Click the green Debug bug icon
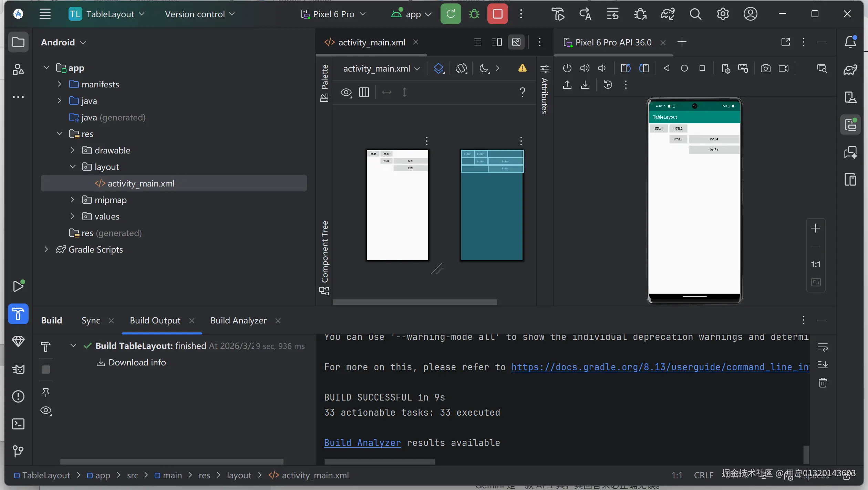 click(x=474, y=14)
